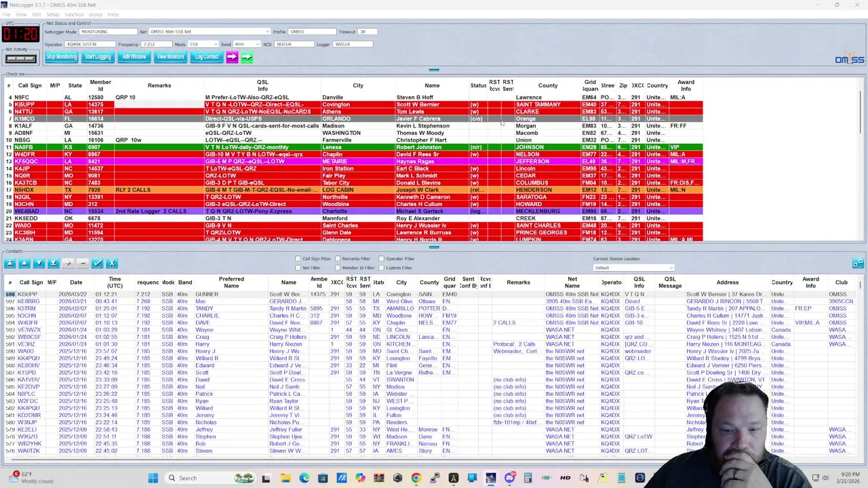Click the County column header in Checkins table

tap(548, 85)
